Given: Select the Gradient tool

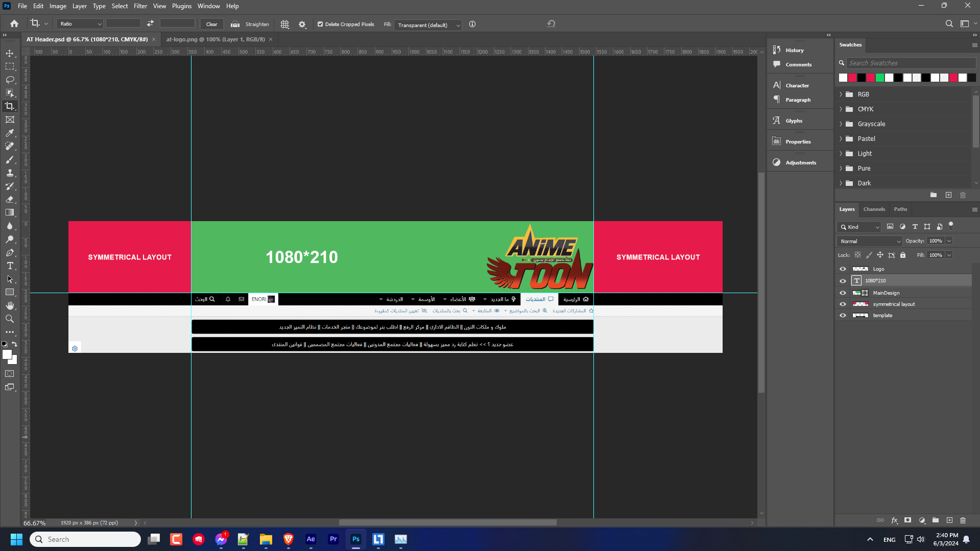Looking at the screenshot, I should click(10, 212).
